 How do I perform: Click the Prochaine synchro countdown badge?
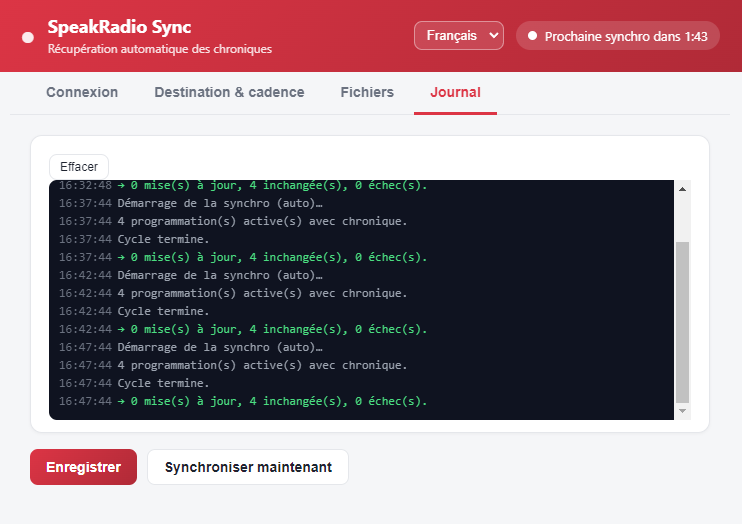pyautogui.click(x=618, y=36)
